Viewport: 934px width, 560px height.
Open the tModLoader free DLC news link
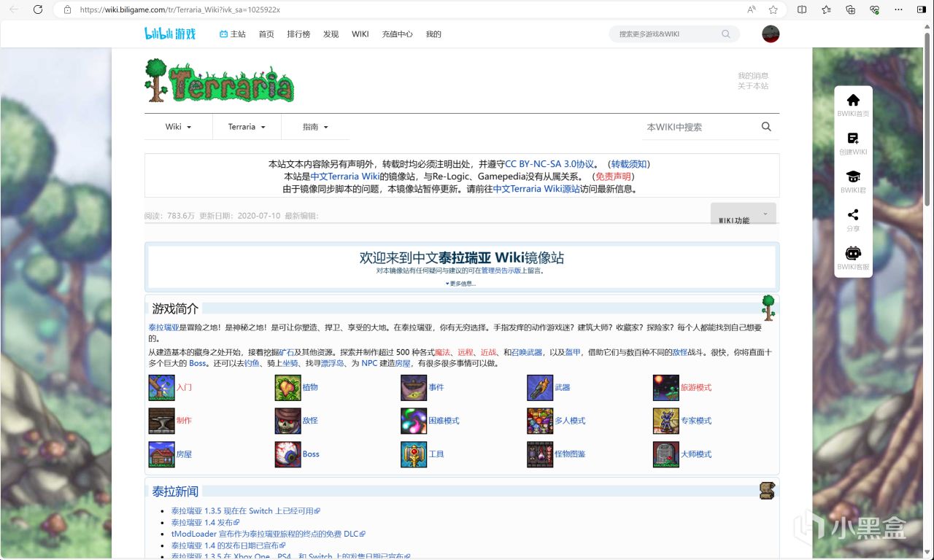tap(269, 534)
